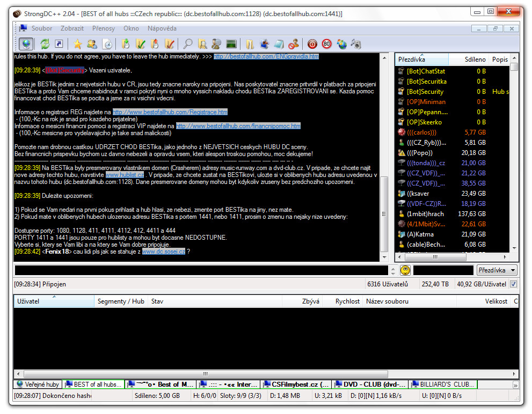The image size is (532, 414).
Task: Open the yellow smiley emoticon picker
Action: click(405, 270)
